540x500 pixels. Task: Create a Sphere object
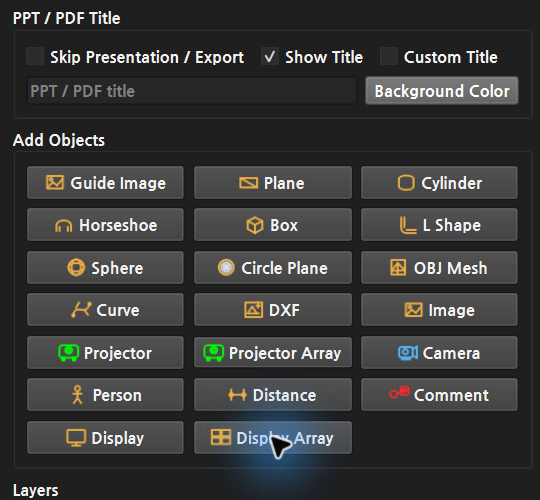pyautogui.click(x=105, y=268)
